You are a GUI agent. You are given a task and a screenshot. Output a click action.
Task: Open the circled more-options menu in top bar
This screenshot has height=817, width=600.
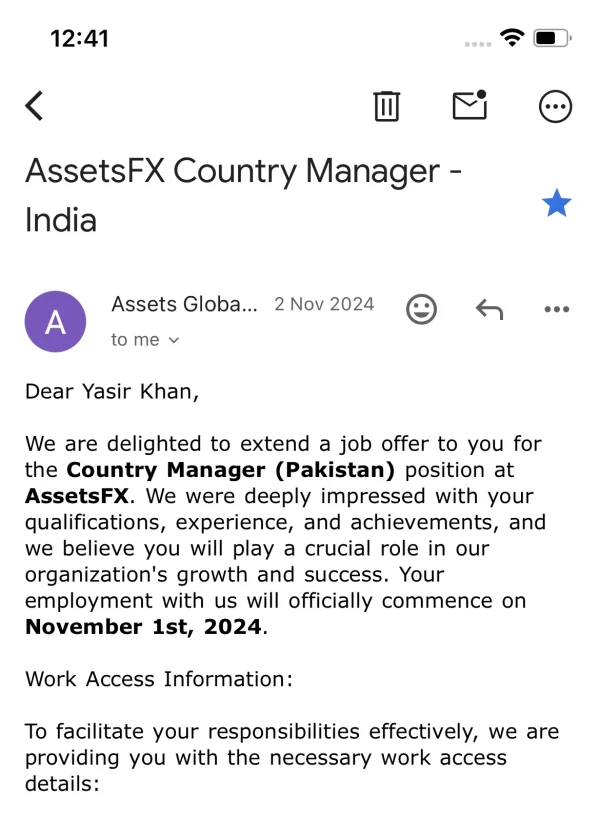[x=555, y=106]
